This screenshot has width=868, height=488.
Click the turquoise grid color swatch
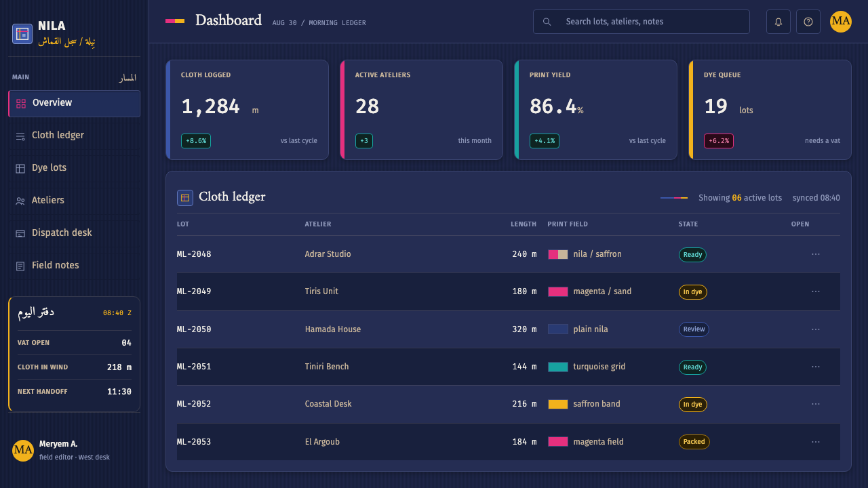click(558, 367)
